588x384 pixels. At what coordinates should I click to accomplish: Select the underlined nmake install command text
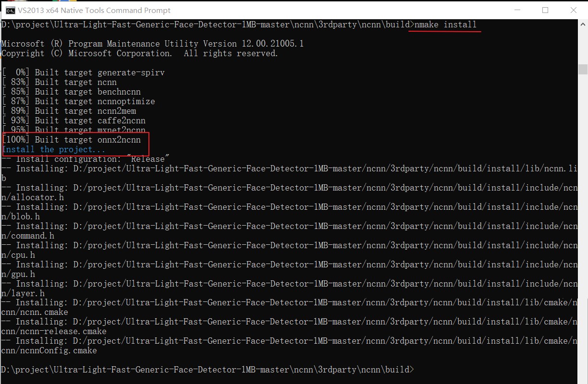444,24
